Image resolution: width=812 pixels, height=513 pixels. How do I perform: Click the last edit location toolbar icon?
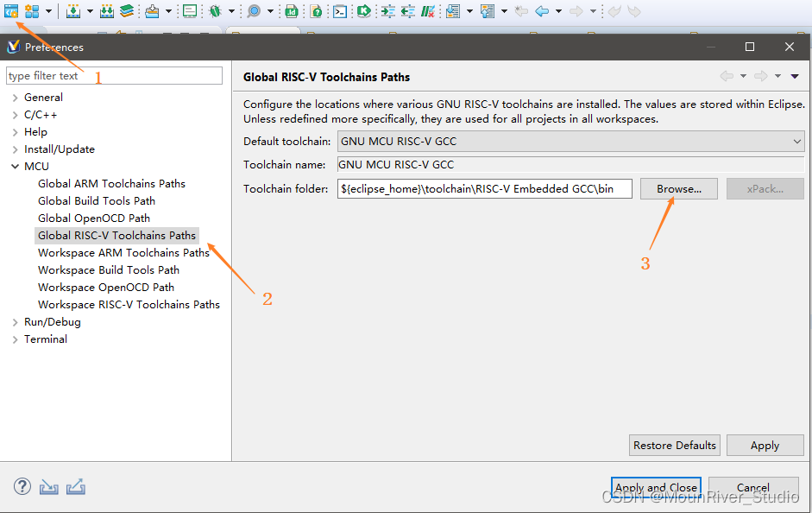point(521,11)
